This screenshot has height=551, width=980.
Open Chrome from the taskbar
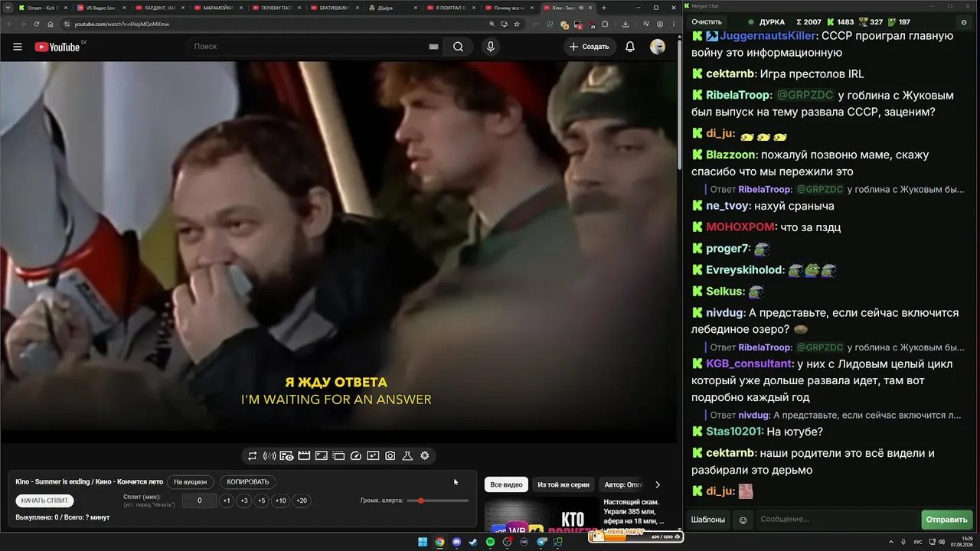pos(439,542)
